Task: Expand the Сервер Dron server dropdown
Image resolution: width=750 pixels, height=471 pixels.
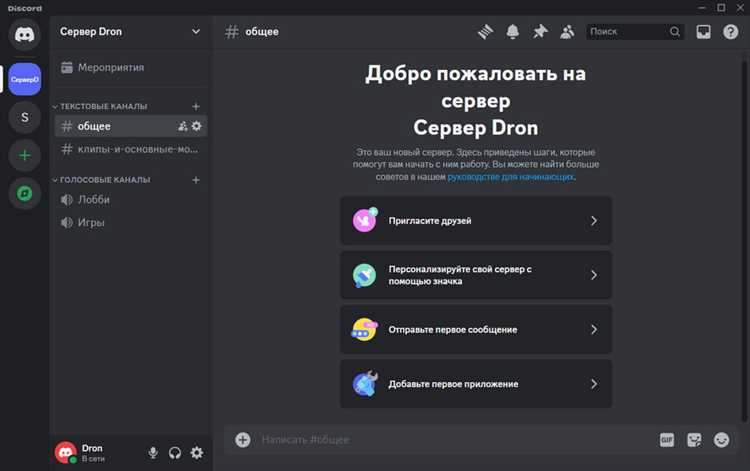Action: coord(196,32)
